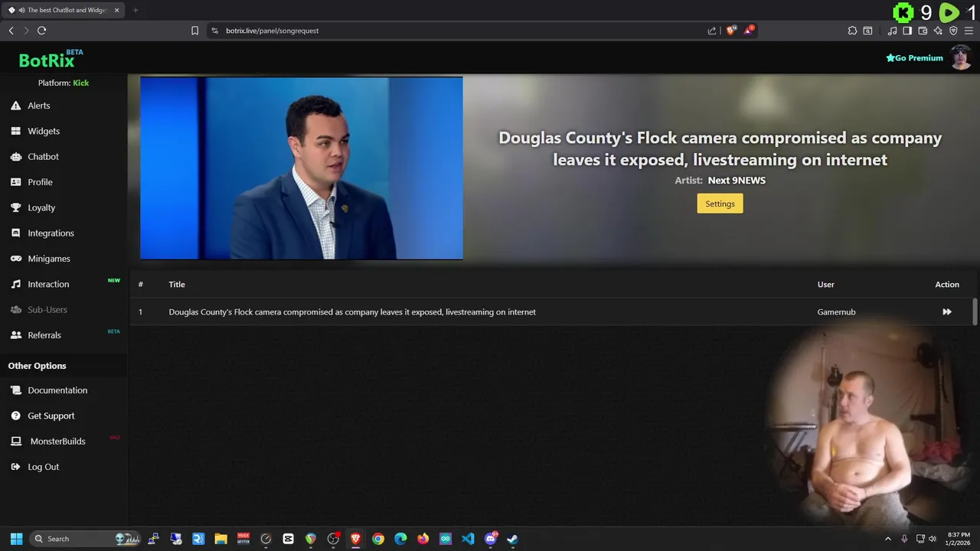Viewport: 980px width, 551px height.
Task: Click the Widgets grid icon
Action: click(x=15, y=131)
